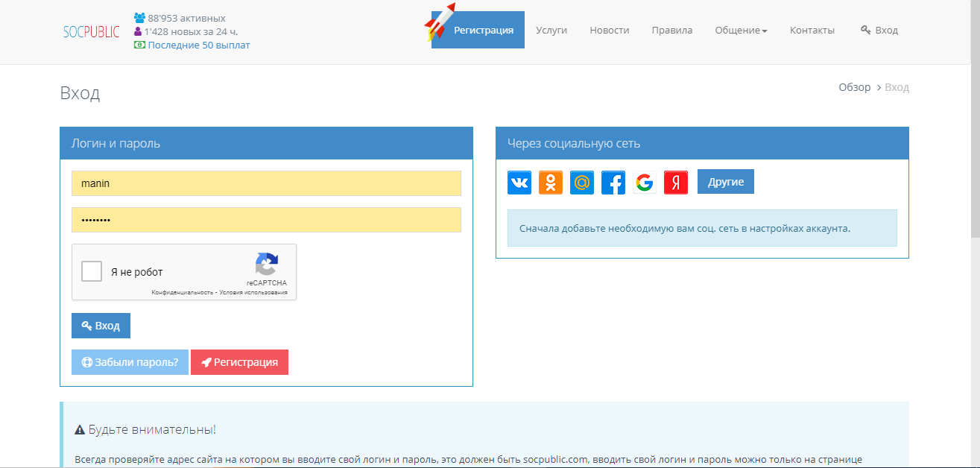Click the "Логин и пароль" panel header
The width and height of the screenshot is (980, 468).
coord(266,143)
